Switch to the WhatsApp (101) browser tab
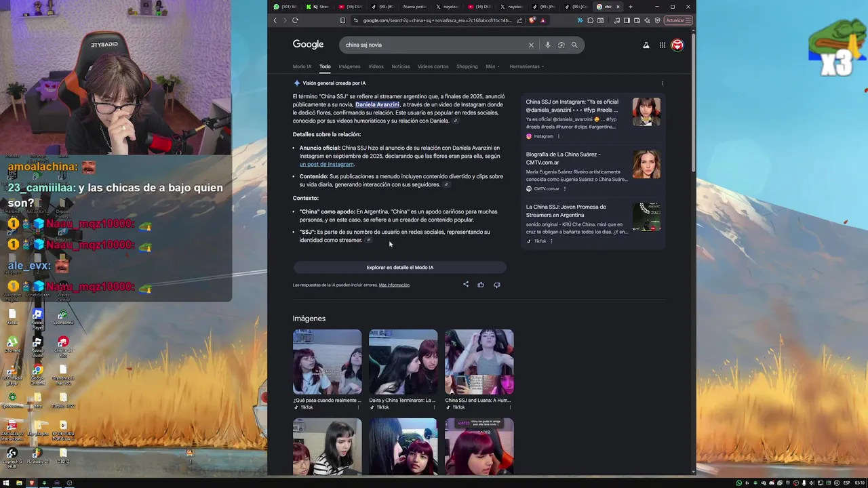The image size is (868, 488). pos(285,7)
